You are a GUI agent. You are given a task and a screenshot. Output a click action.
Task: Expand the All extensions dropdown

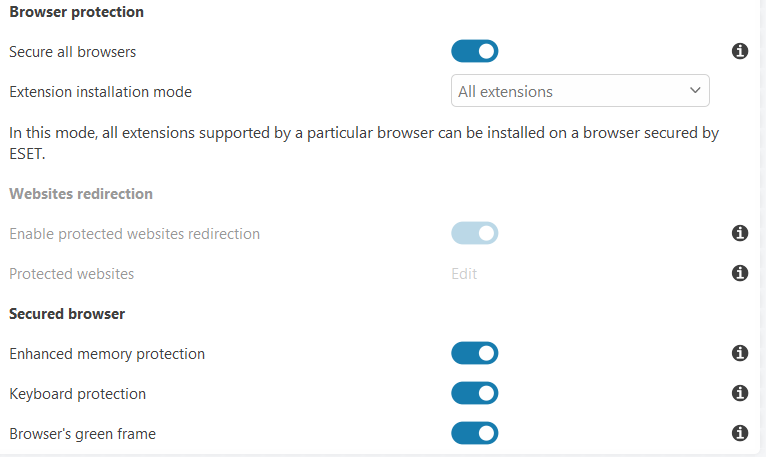click(580, 91)
